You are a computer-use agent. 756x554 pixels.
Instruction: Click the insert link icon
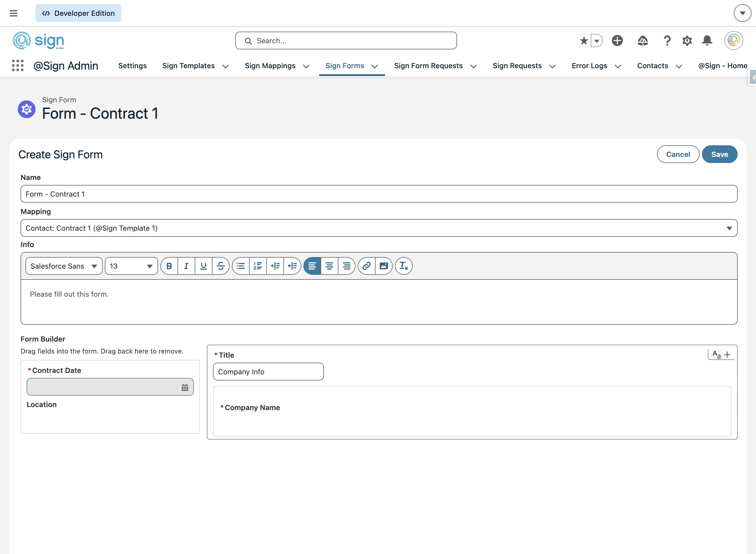pos(366,266)
